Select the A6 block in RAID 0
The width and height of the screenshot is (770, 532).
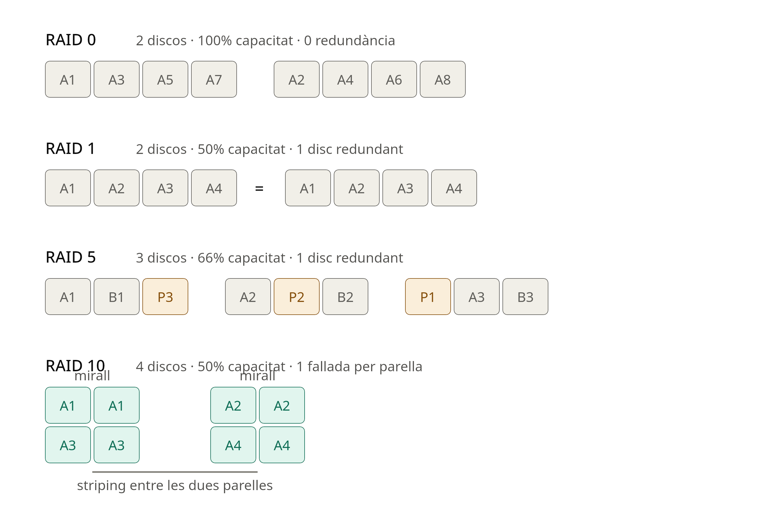pos(394,79)
